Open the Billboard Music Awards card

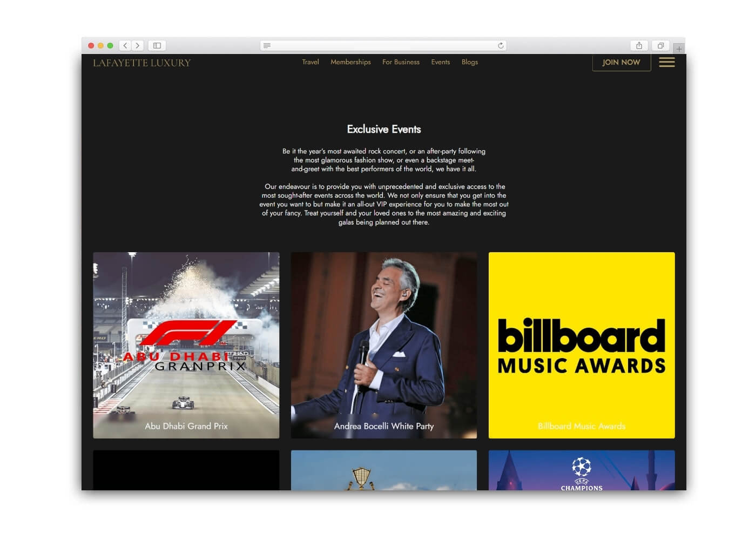click(582, 345)
